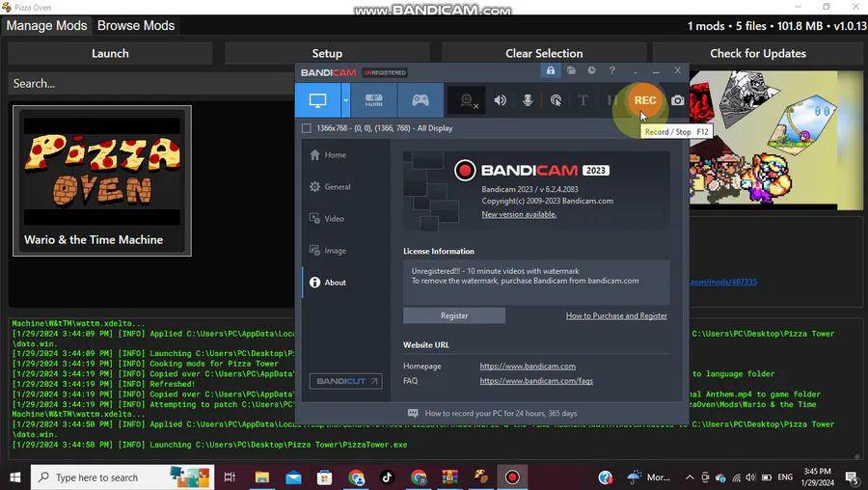Toggle mouse click effect icon
The width and height of the screenshot is (868, 490).
(x=556, y=100)
